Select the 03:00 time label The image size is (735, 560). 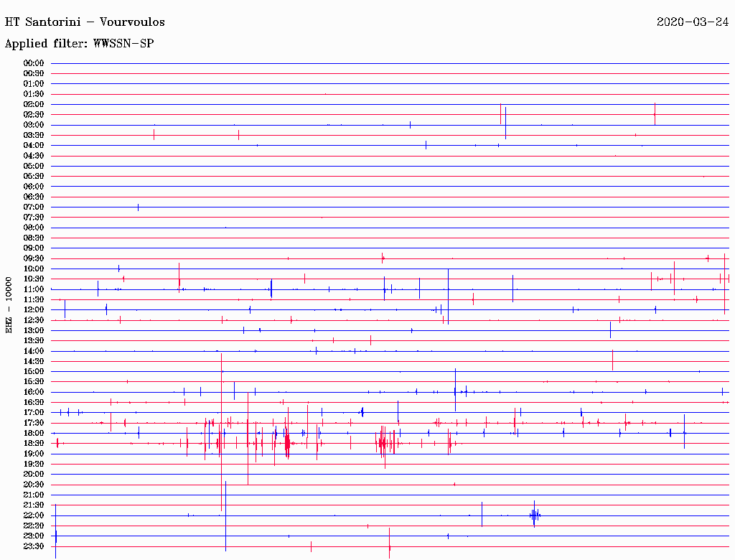point(34,125)
